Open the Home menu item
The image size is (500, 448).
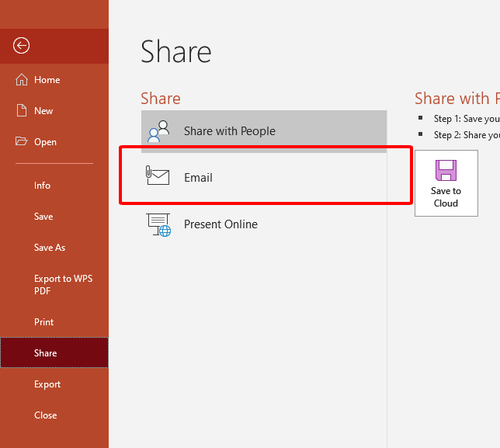click(54, 79)
